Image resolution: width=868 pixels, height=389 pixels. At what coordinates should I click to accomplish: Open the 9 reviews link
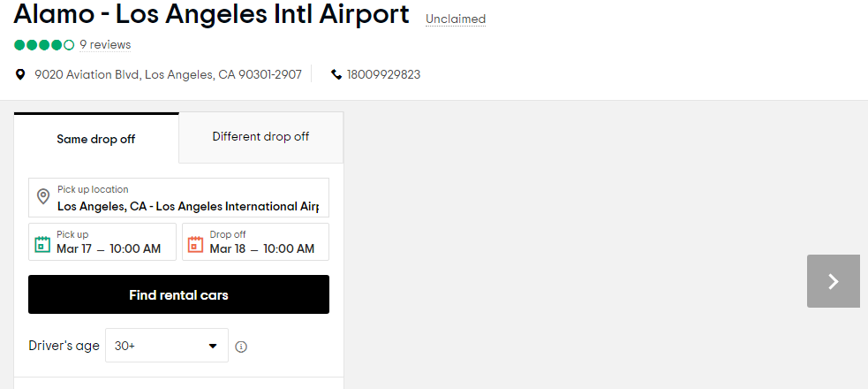click(105, 45)
